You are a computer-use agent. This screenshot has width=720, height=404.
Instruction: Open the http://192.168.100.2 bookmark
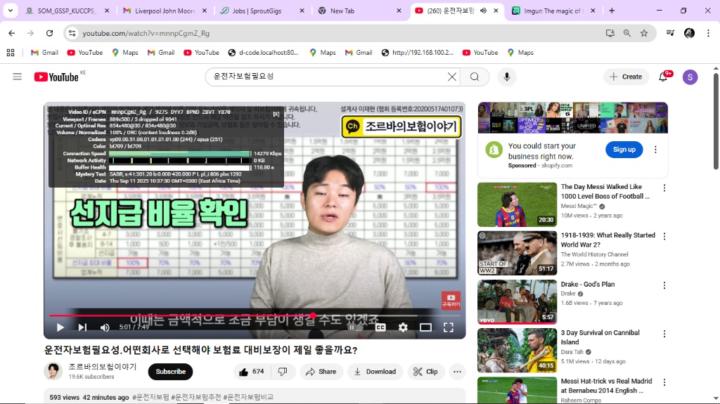tap(417, 52)
